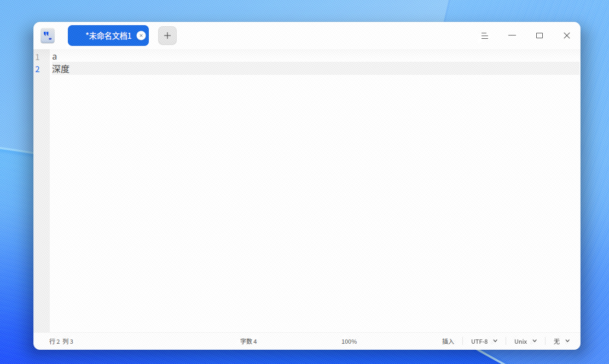Select the *未命名文档1 tab
Image resolution: width=609 pixels, height=364 pixels.
108,36
